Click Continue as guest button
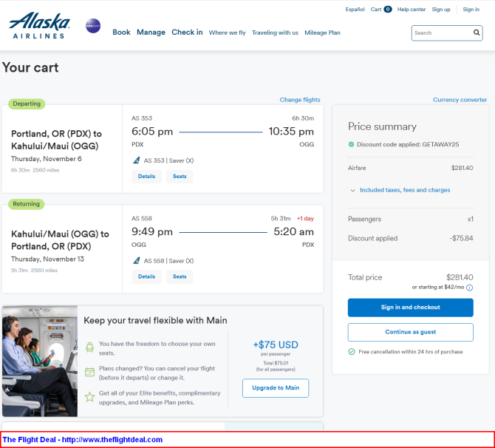Viewport: 495px width, 448px height. [410, 332]
